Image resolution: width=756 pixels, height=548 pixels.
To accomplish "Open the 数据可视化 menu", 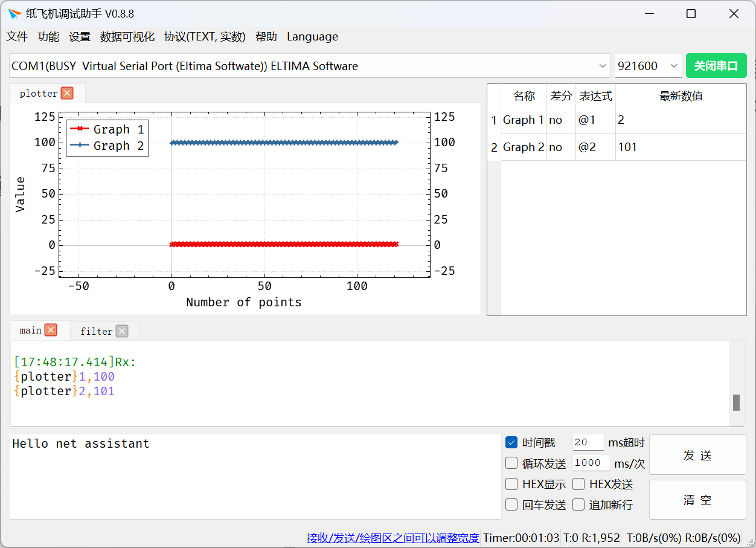I will click(x=127, y=36).
